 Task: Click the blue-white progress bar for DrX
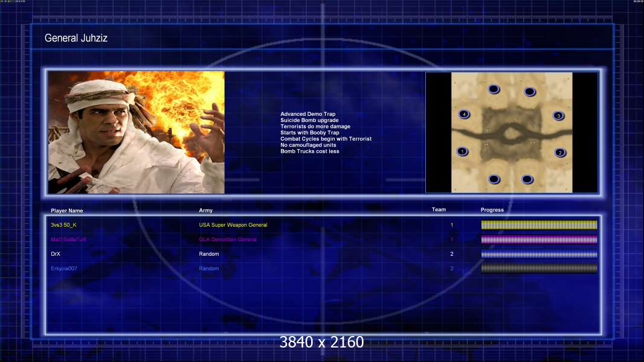point(539,254)
